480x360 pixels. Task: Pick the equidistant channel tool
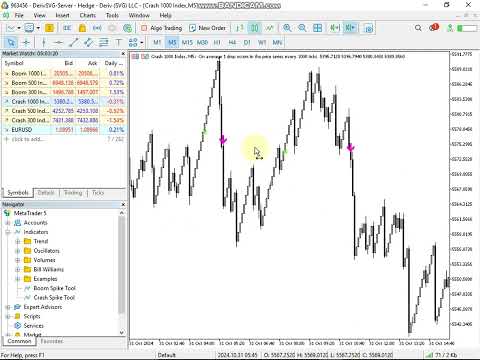click(88, 42)
